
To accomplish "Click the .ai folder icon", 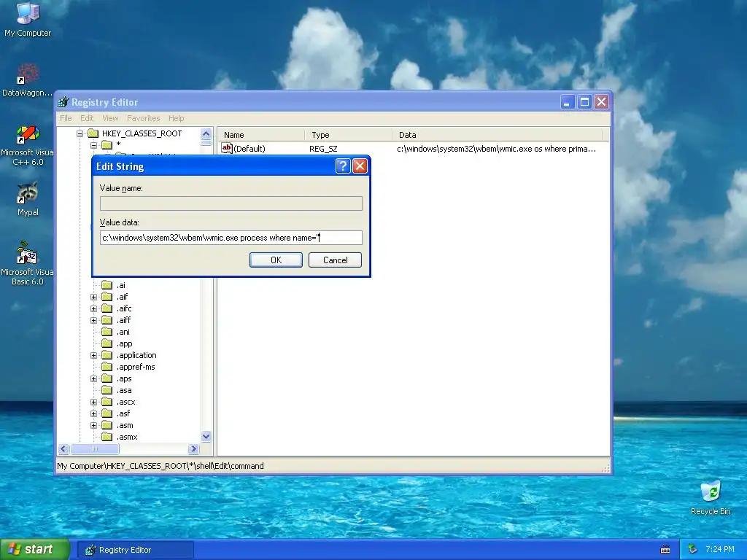I will click(107, 285).
